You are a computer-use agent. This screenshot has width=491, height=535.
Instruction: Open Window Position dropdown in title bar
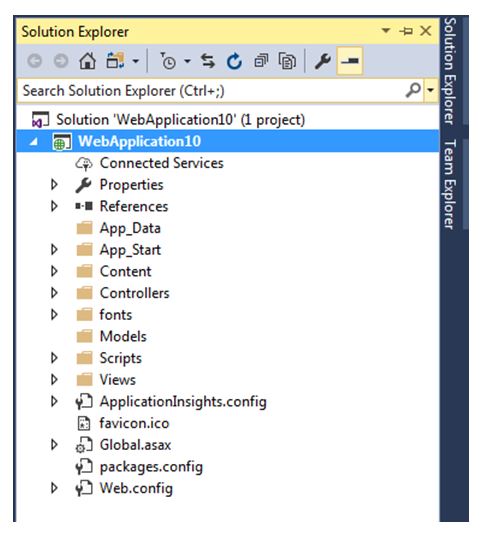386,31
